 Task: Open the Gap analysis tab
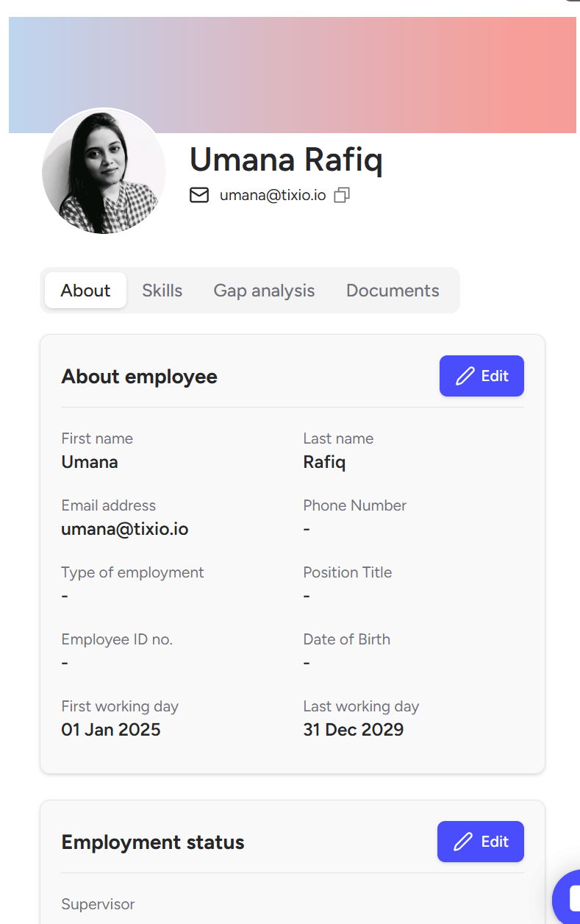click(264, 291)
